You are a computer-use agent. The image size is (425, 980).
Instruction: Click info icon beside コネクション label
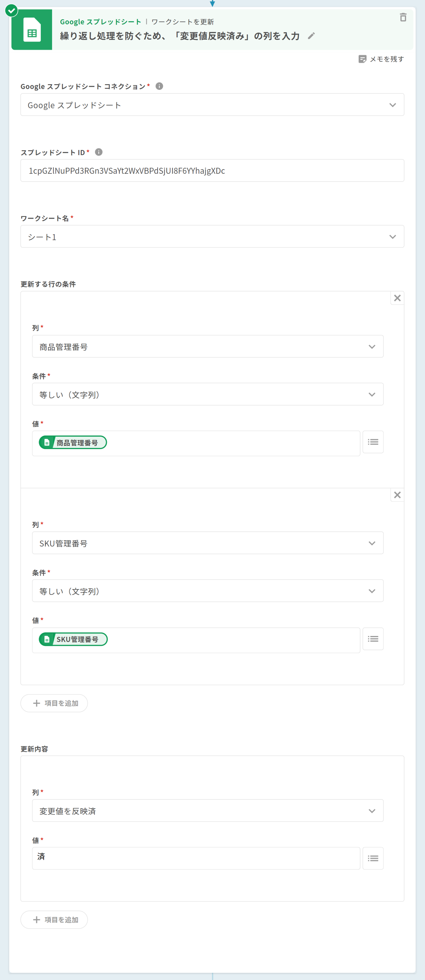click(x=159, y=86)
